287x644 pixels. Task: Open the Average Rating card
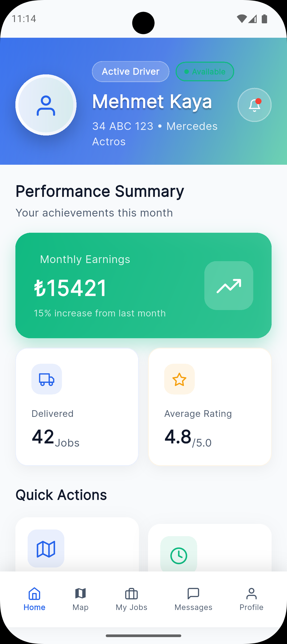210,407
